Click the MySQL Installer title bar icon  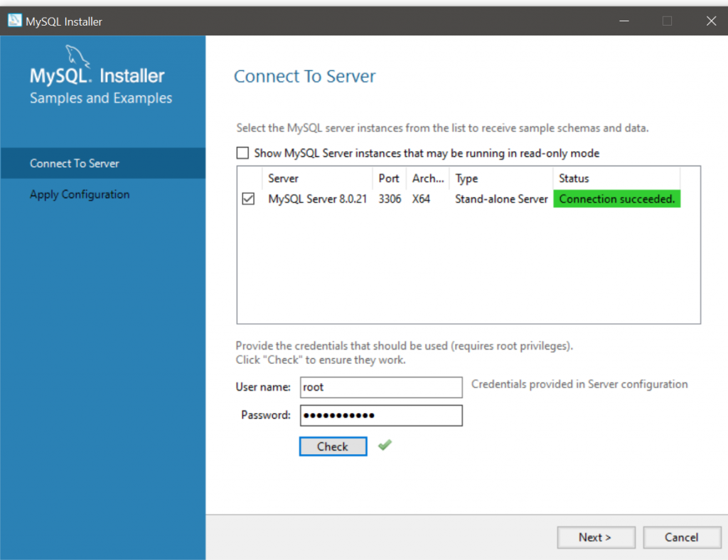[14, 21]
